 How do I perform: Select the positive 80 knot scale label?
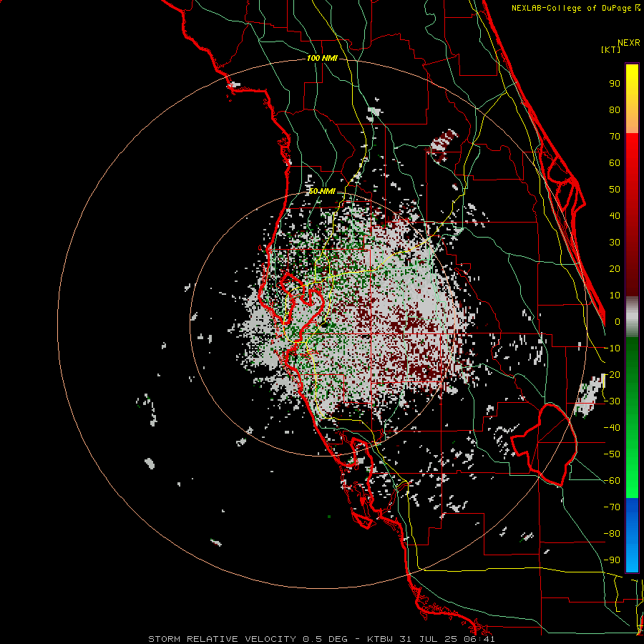point(615,109)
